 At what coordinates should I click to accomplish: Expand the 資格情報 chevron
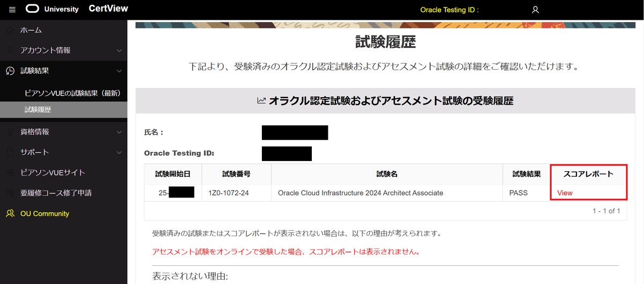pyautogui.click(x=119, y=132)
